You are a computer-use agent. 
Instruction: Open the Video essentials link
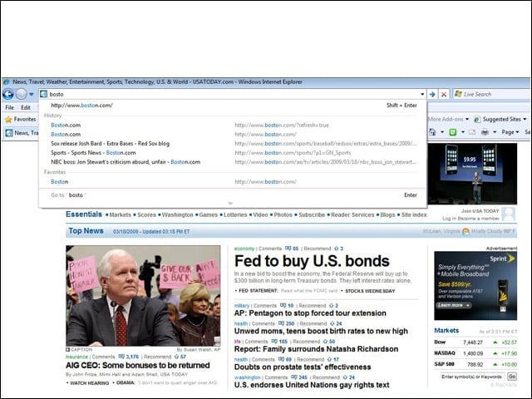tap(260, 214)
